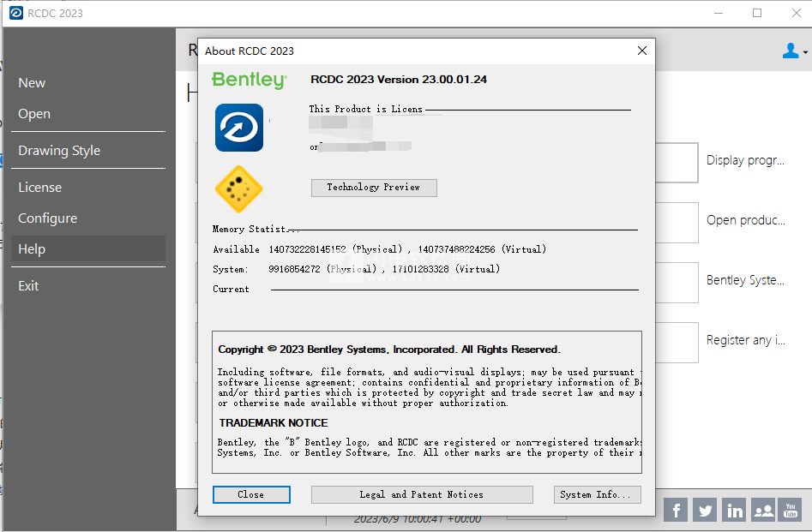Click the RCDC blue product icon
Image resolution: width=812 pixels, height=532 pixels.
click(239, 128)
